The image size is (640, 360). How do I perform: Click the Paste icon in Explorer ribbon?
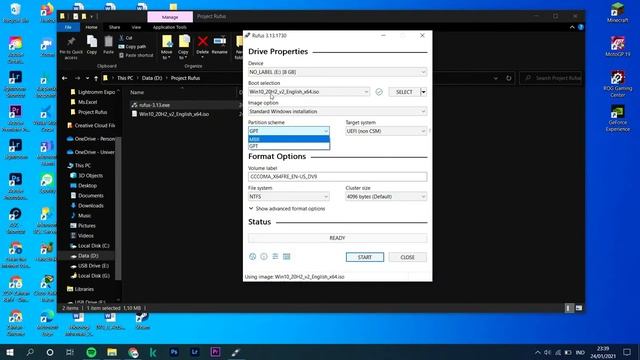pyautogui.click(x=108, y=45)
